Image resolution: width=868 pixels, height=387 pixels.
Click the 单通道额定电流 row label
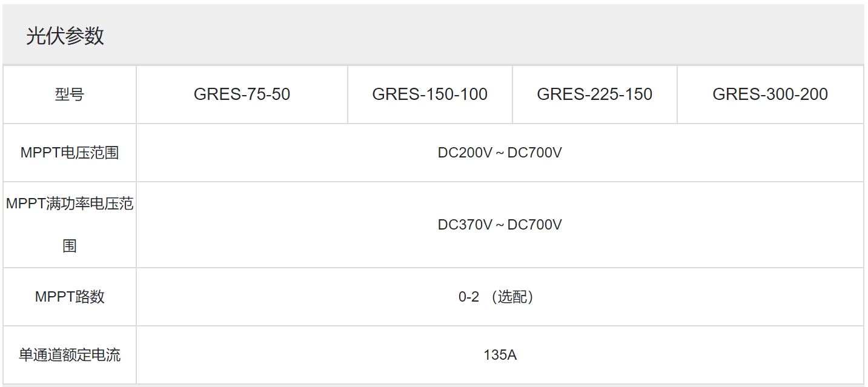pyautogui.click(x=70, y=355)
